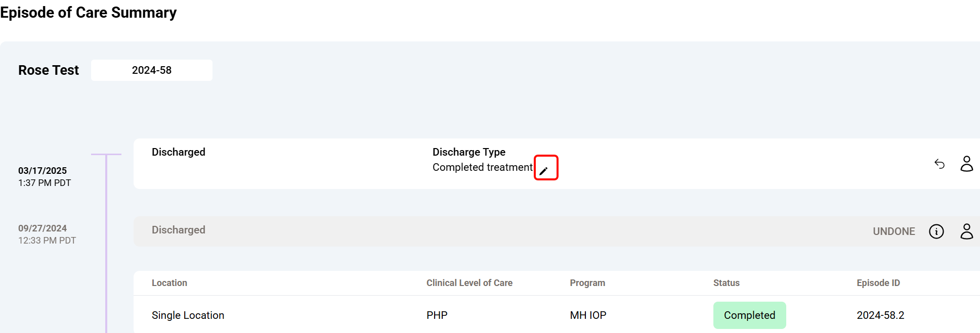
Task: Click the user icon on the 03/17/2025 discharge row
Action: 966,164
